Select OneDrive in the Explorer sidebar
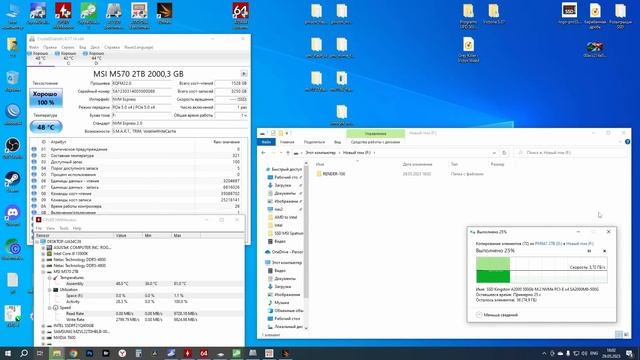640x360 pixels. coord(284,252)
